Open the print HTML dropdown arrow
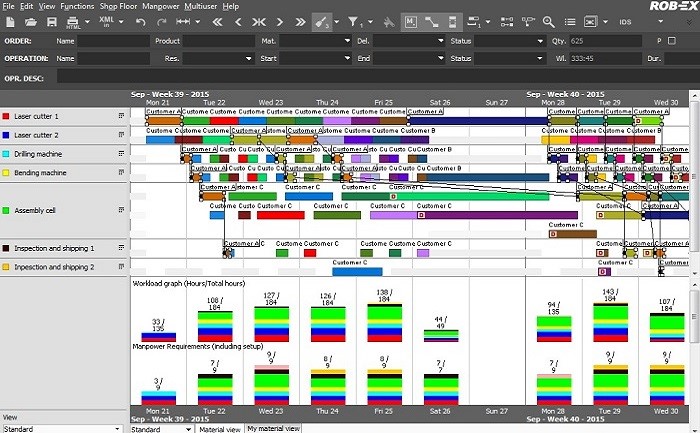The image size is (700, 433). [x=87, y=21]
